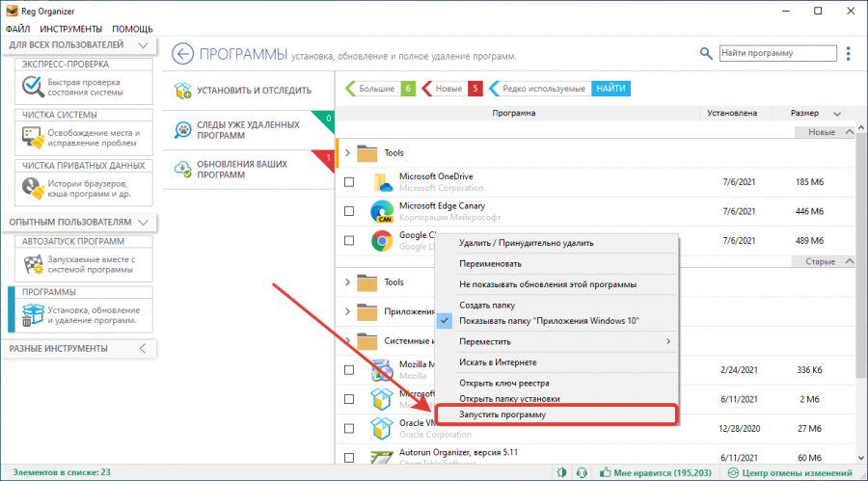Click the Microsoft OneDrive icon
The width and height of the screenshot is (868, 481).
(x=382, y=182)
